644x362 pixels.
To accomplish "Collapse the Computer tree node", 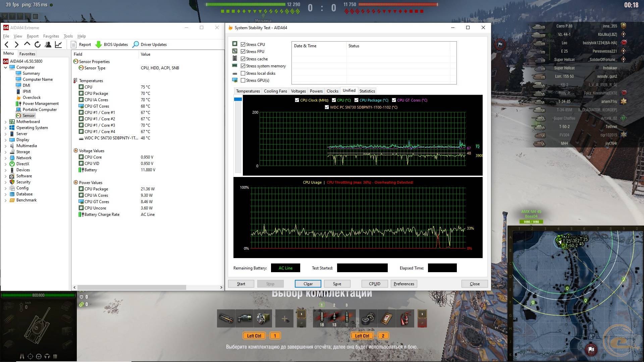I will tap(5, 67).
